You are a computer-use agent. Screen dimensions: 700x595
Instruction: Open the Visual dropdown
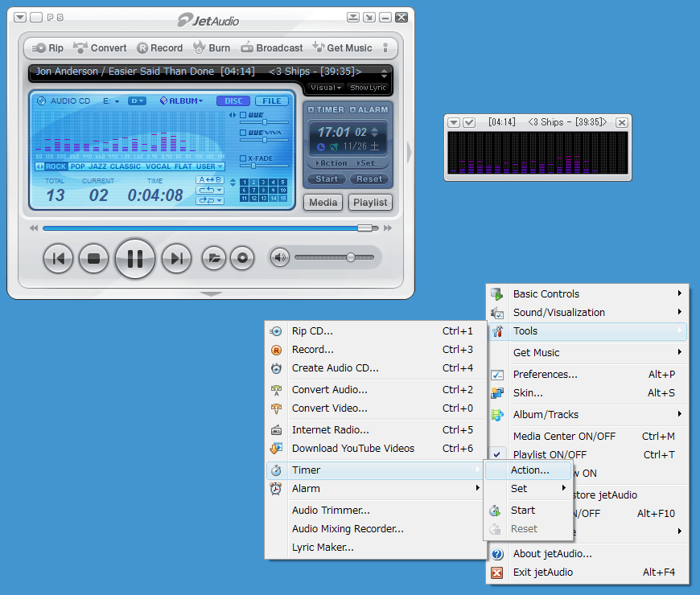click(x=326, y=88)
